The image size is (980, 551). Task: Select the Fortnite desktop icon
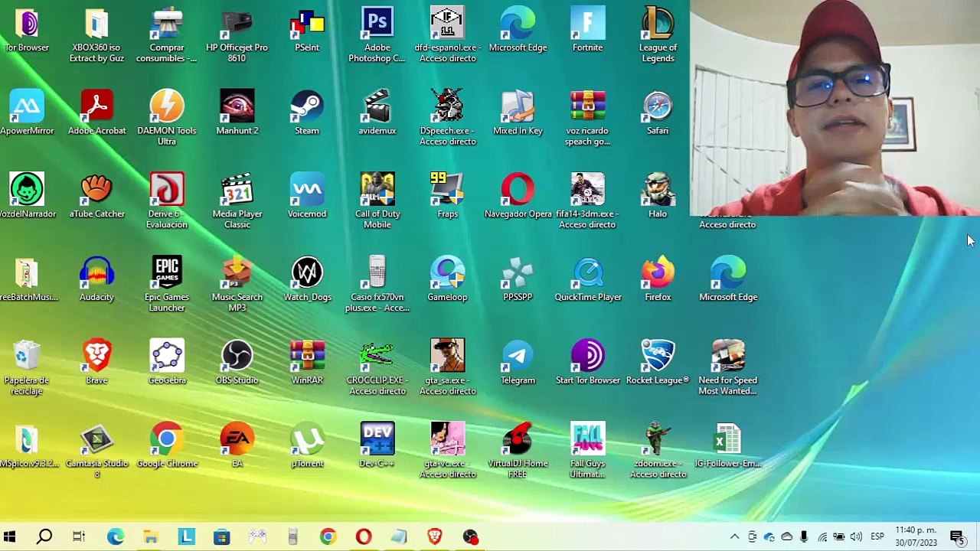click(587, 24)
